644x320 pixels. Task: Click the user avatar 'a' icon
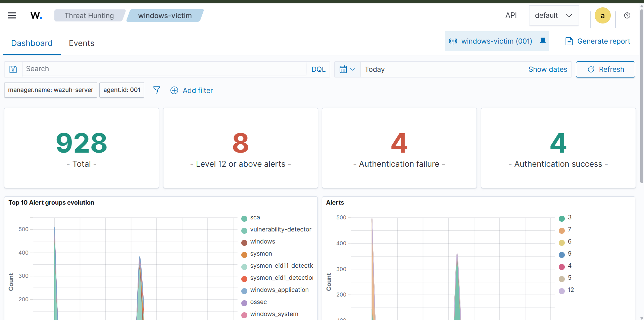(602, 16)
